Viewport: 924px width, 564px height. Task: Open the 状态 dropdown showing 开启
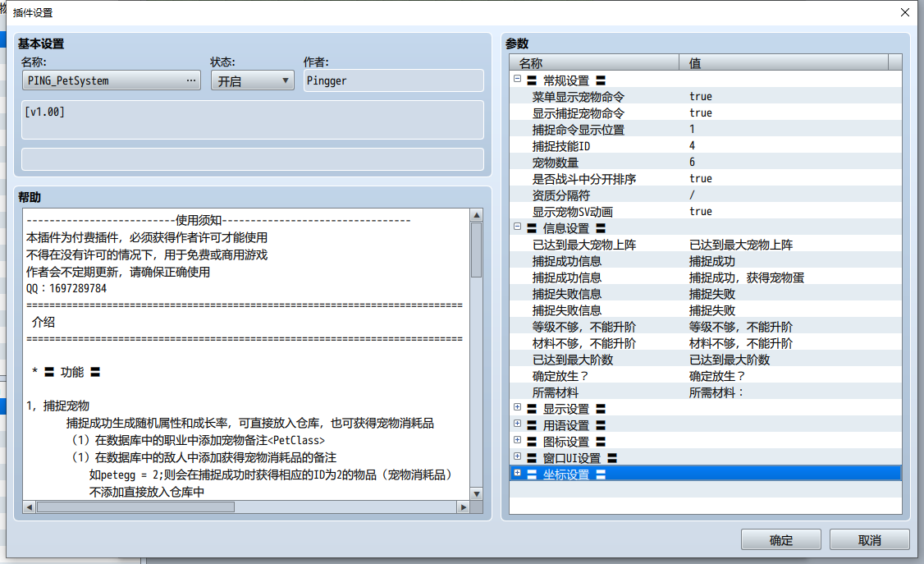click(x=252, y=80)
